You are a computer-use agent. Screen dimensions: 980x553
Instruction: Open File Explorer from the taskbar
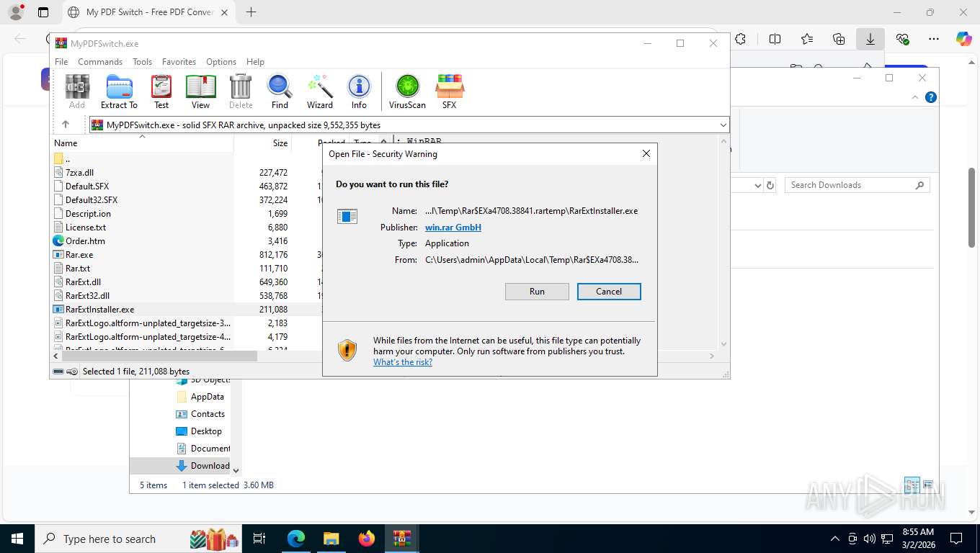331,539
